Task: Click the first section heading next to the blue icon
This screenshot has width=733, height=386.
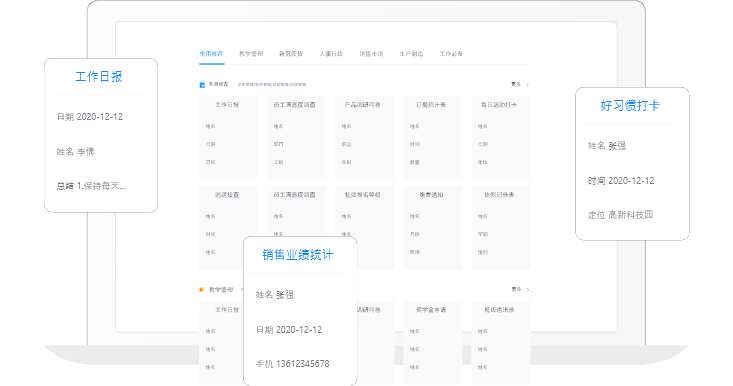Action: (x=218, y=85)
